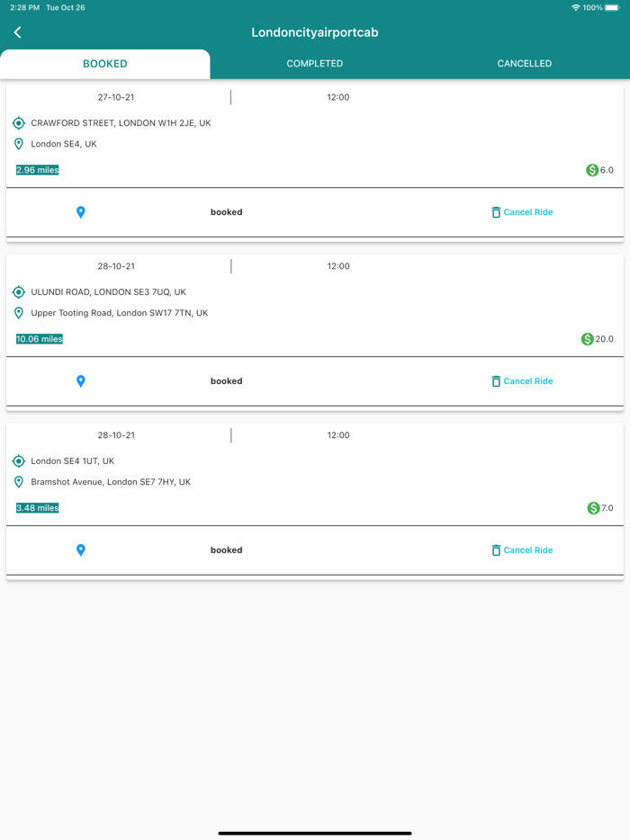
Task: Tap destination pin icon beside Upper Tooting Road
Action: (19, 313)
